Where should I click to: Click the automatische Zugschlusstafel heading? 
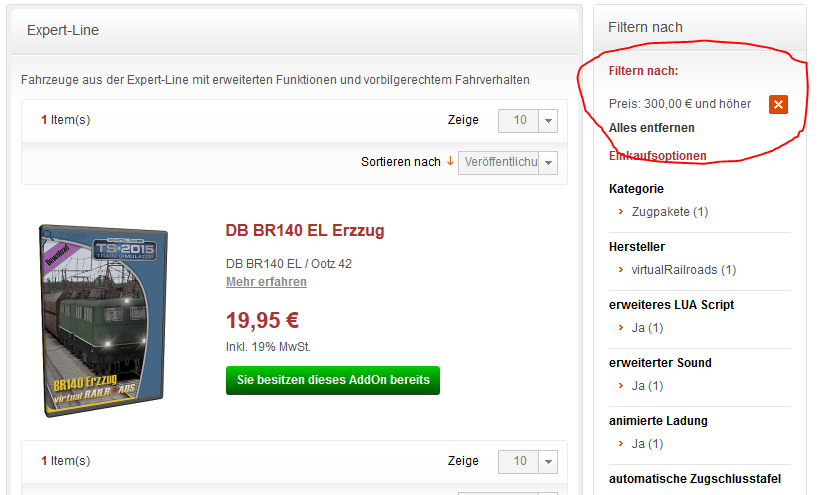pyautogui.click(x=695, y=479)
